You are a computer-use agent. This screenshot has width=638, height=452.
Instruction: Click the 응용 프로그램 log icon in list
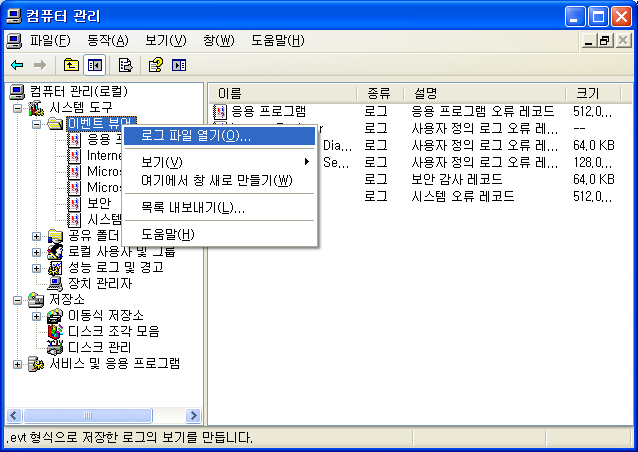coord(221,111)
